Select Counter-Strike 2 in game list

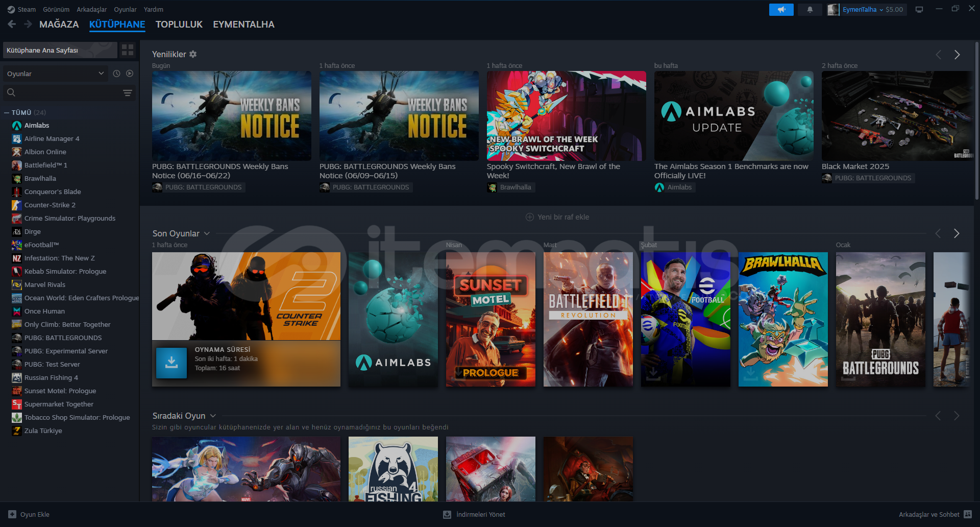(x=50, y=205)
